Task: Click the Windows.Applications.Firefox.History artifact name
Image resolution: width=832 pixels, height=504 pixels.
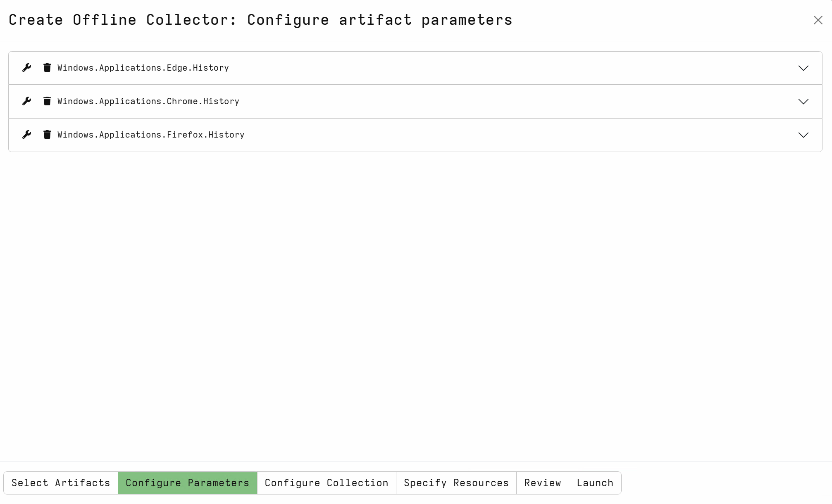Action: tap(151, 135)
